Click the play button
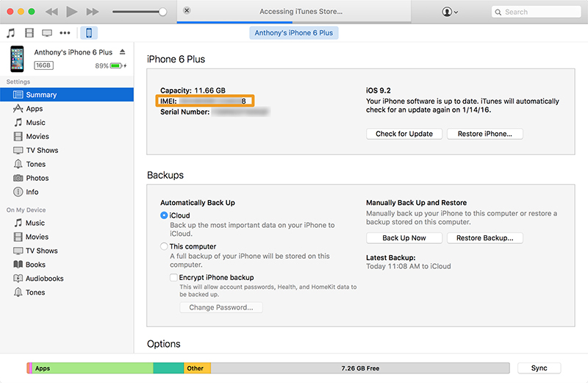 point(71,12)
